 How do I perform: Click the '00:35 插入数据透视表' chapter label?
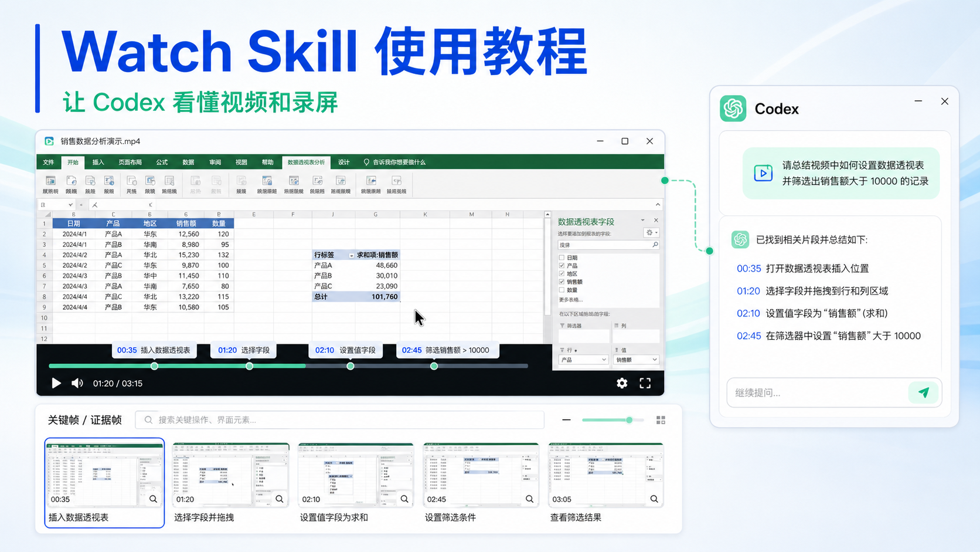click(x=154, y=350)
